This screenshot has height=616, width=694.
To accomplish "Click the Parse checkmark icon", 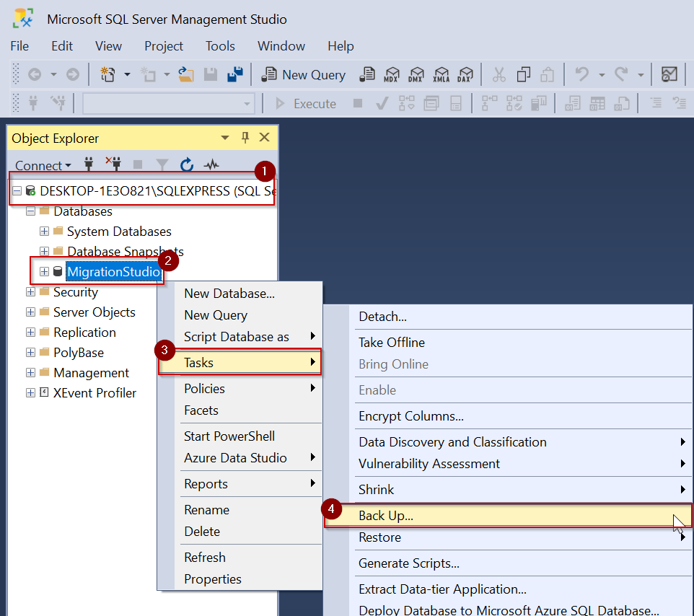I will [x=382, y=104].
